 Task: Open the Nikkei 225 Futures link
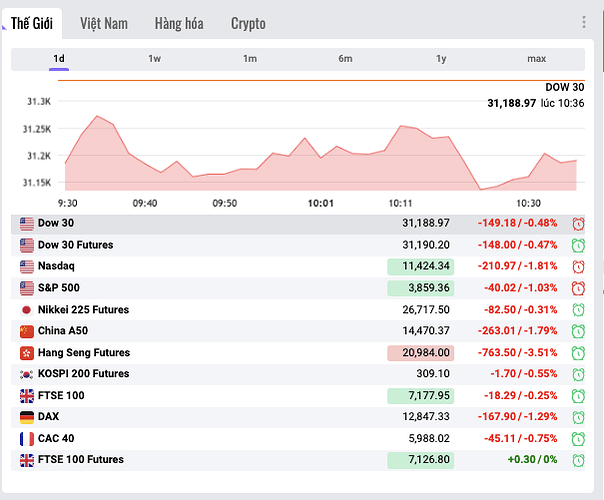(x=83, y=310)
